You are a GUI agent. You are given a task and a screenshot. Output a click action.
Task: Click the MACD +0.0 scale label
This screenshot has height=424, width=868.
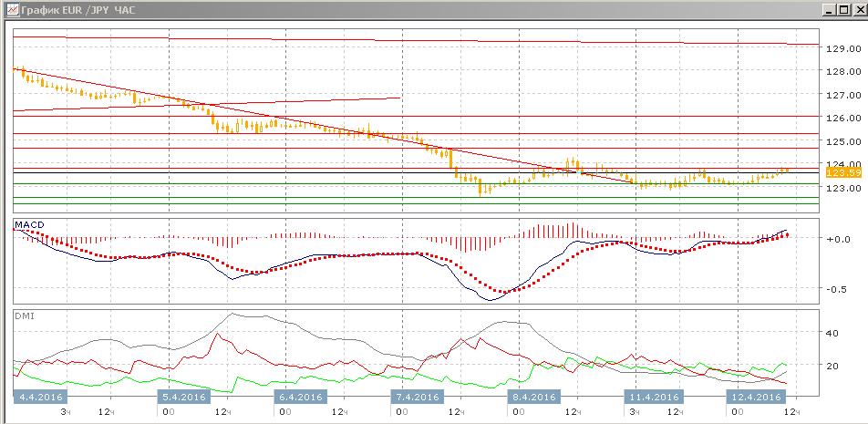pyautogui.click(x=838, y=240)
